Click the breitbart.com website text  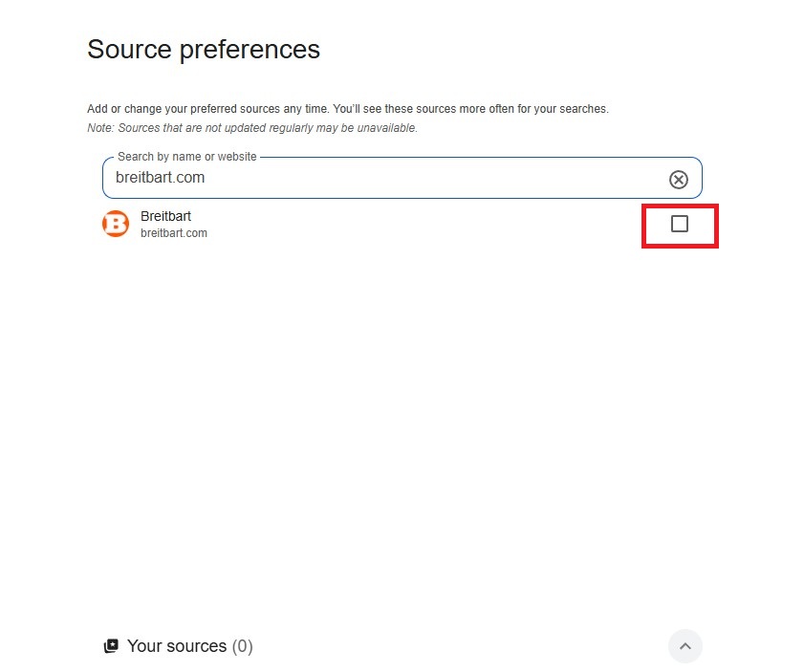click(174, 232)
